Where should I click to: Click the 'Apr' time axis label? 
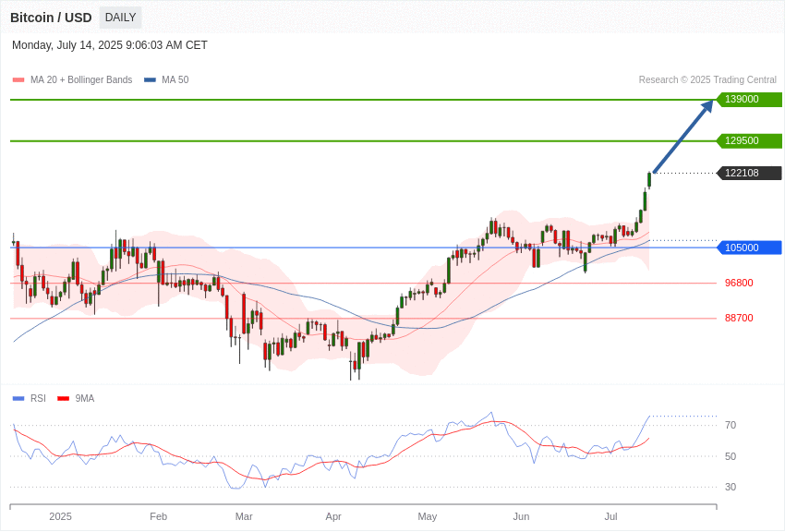point(333,516)
